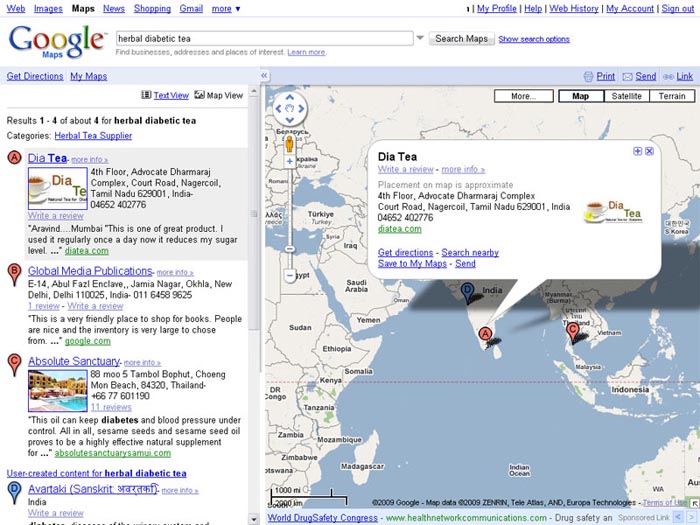Viewport: 700px width, 525px height.
Task: Click map marker A in southern India
Action: click(x=485, y=336)
